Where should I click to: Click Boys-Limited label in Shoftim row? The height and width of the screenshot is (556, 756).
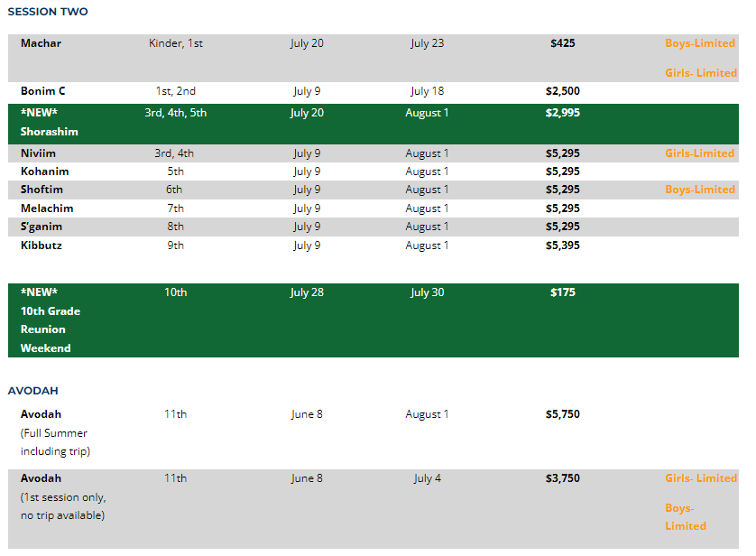point(699,190)
